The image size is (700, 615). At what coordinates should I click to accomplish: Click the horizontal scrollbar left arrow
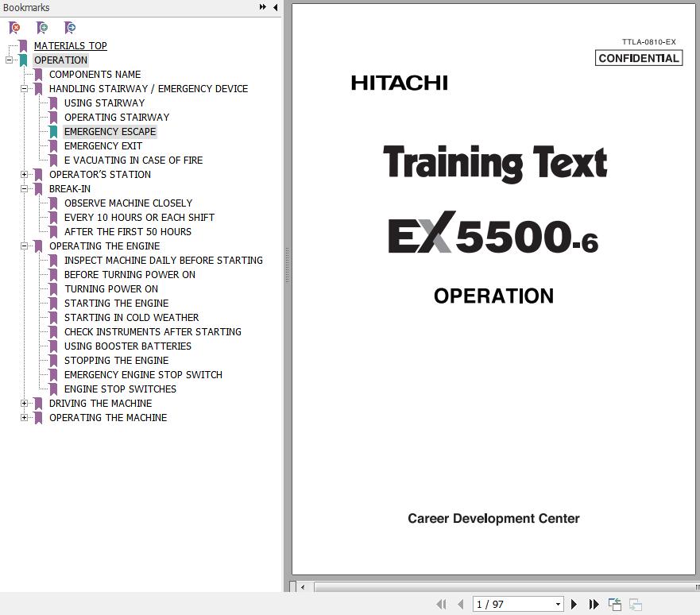click(304, 587)
